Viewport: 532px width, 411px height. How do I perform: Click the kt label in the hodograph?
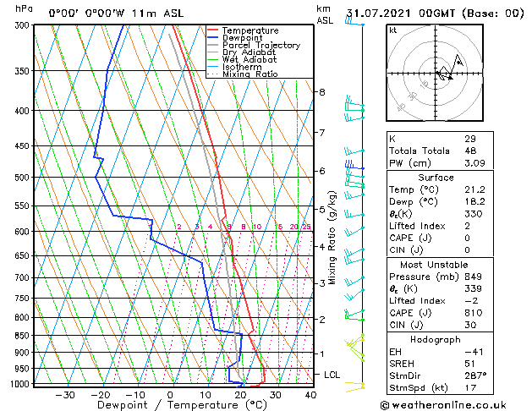tap(393, 30)
